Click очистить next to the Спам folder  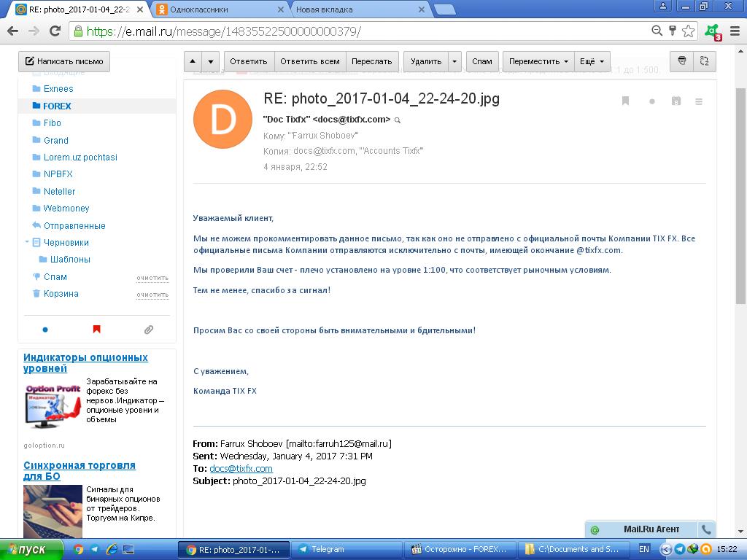pos(152,278)
